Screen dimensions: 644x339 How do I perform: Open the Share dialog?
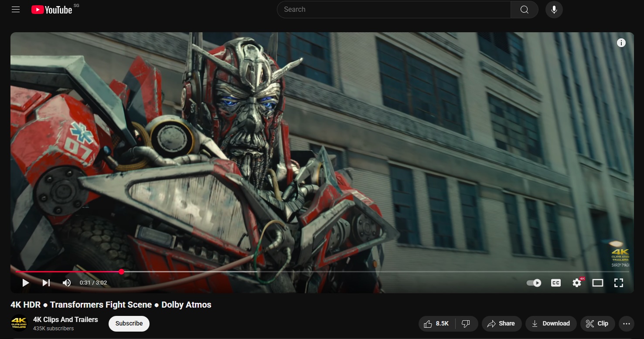(501, 324)
